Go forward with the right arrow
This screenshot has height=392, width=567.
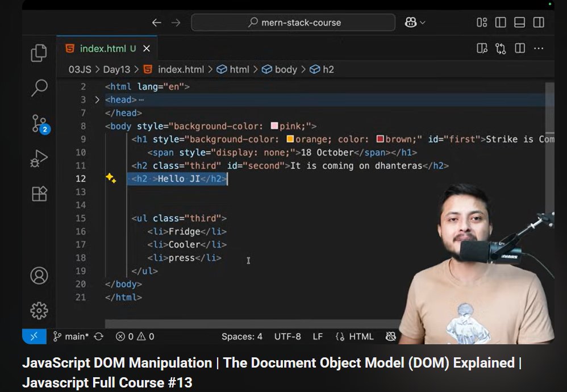click(x=176, y=22)
